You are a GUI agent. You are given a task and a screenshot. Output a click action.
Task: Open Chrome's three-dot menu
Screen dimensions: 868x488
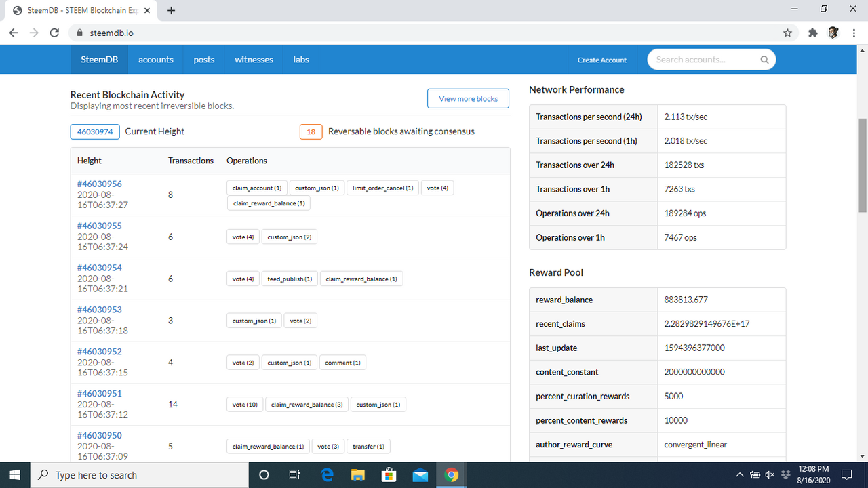[854, 33]
